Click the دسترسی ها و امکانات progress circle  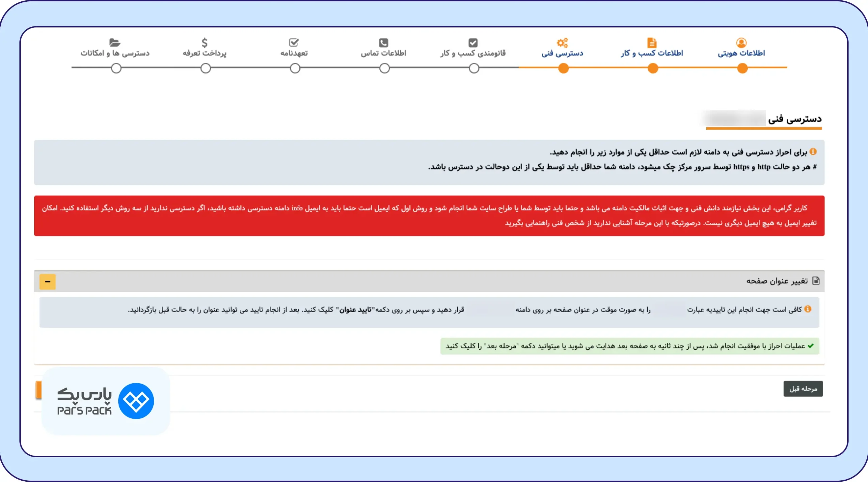116,68
